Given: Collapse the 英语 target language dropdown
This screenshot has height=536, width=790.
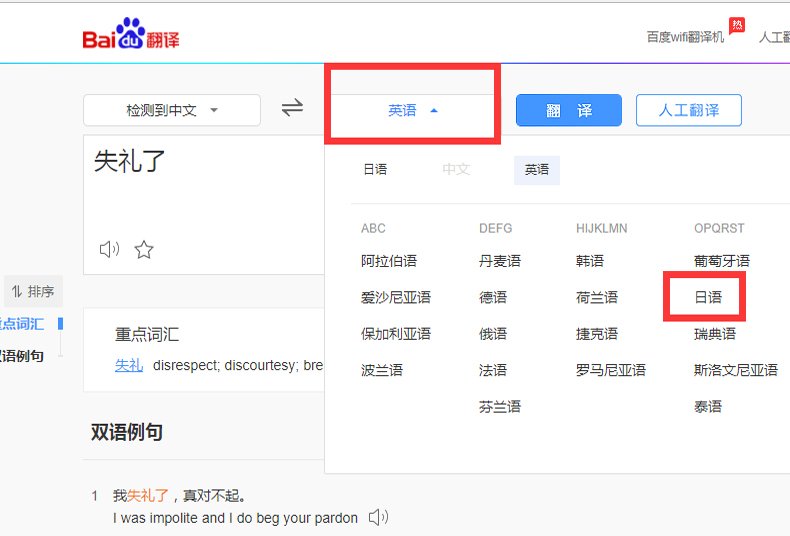Looking at the screenshot, I should [412, 110].
